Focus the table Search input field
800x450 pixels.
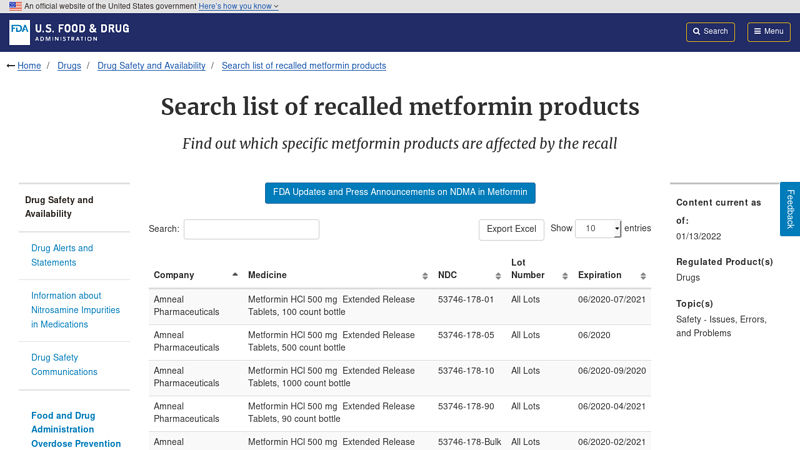click(x=252, y=229)
